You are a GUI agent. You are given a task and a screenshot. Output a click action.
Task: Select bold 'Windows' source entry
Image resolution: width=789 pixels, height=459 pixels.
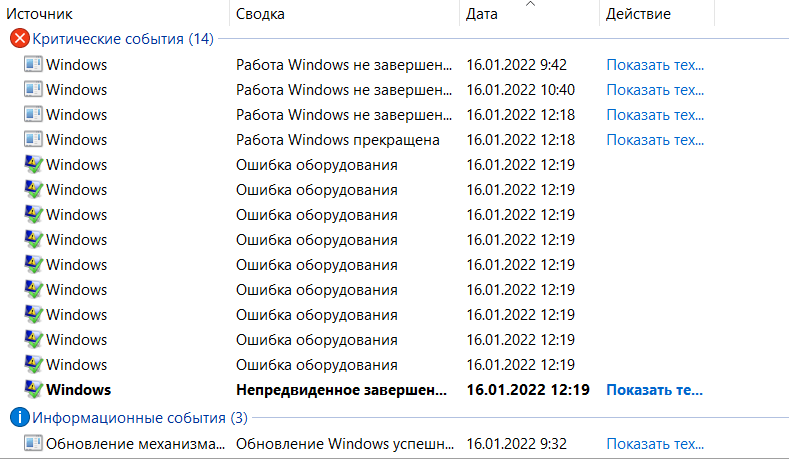78,390
